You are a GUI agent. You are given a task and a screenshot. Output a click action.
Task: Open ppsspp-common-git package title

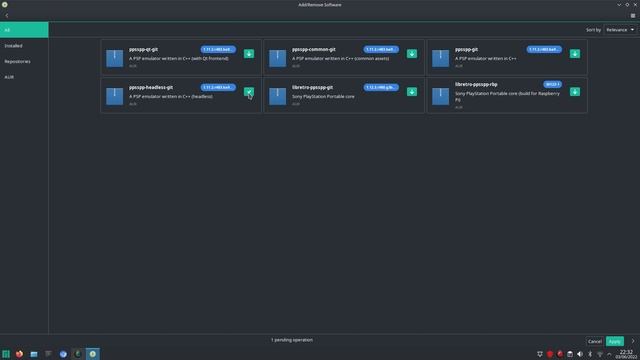point(313,49)
